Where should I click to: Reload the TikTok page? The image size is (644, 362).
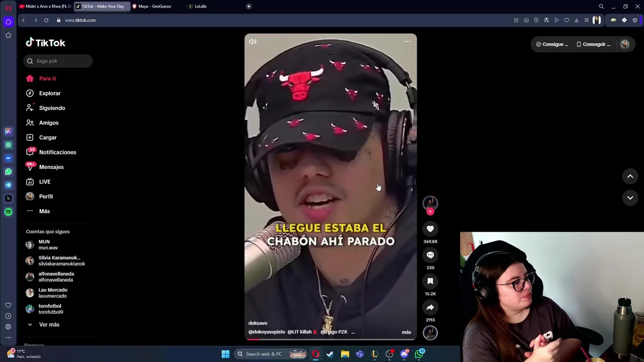click(x=46, y=20)
